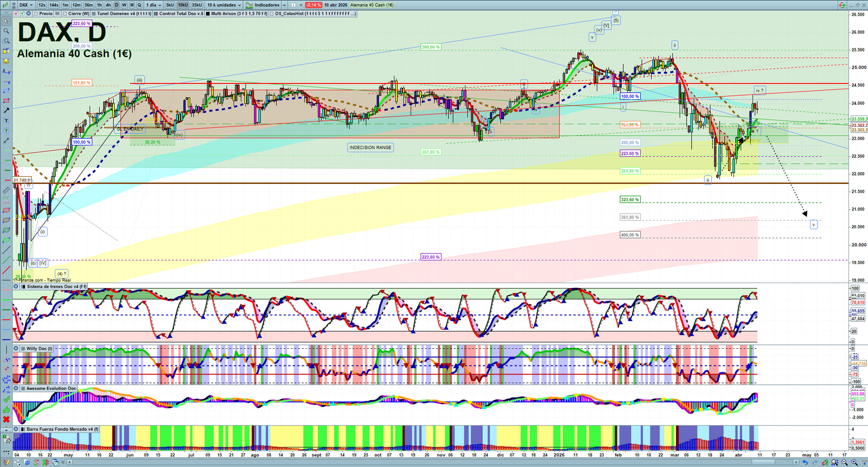Open the Indicadores button
The height and width of the screenshot is (467, 868).
263,5
